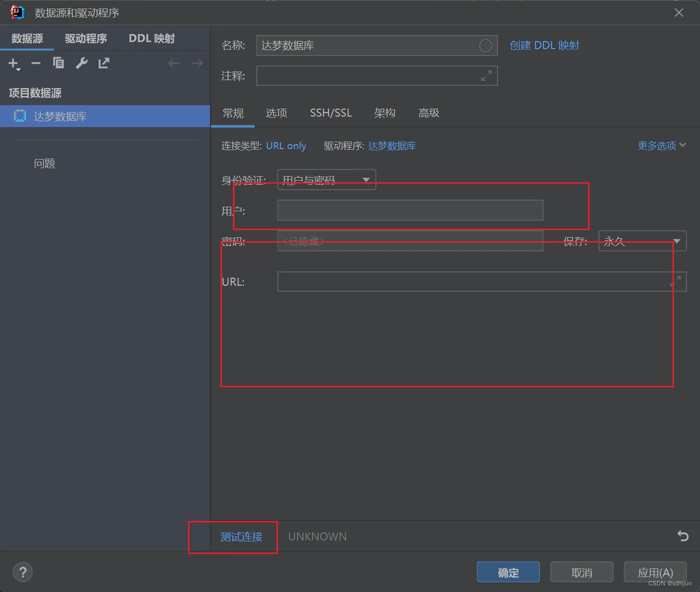Click the revert changes arrow icon
The image size is (700, 592).
(x=682, y=536)
